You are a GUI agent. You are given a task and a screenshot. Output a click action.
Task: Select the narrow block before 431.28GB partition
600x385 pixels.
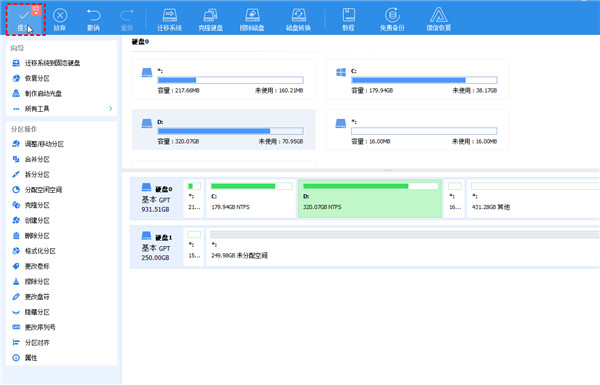click(x=455, y=199)
